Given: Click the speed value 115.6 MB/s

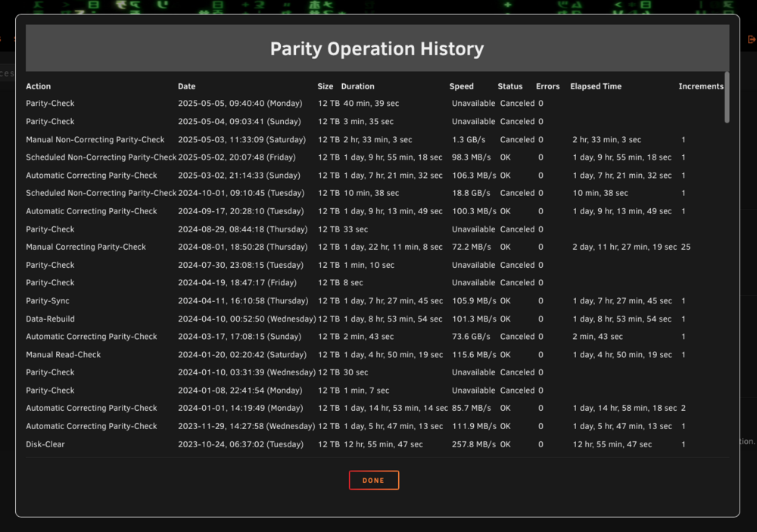Looking at the screenshot, I should [474, 355].
